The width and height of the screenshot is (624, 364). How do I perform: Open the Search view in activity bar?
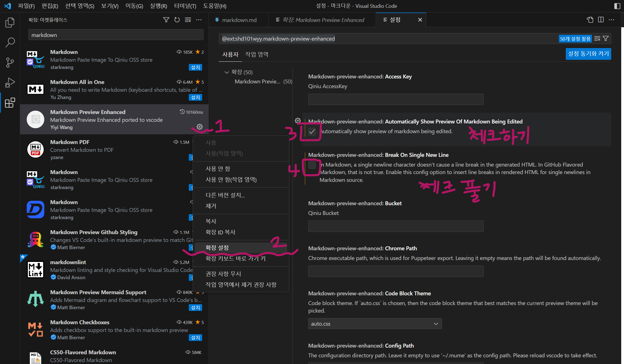coord(10,43)
